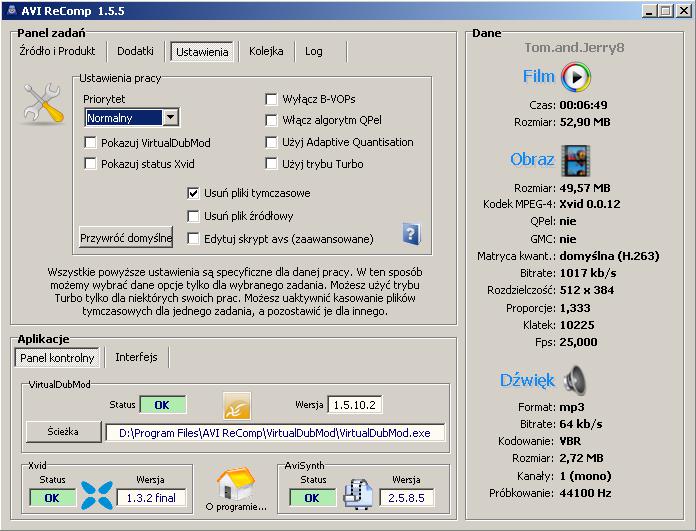Enable Użyj trybu Turbo checkbox
The height and width of the screenshot is (531, 696).
pos(271,164)
